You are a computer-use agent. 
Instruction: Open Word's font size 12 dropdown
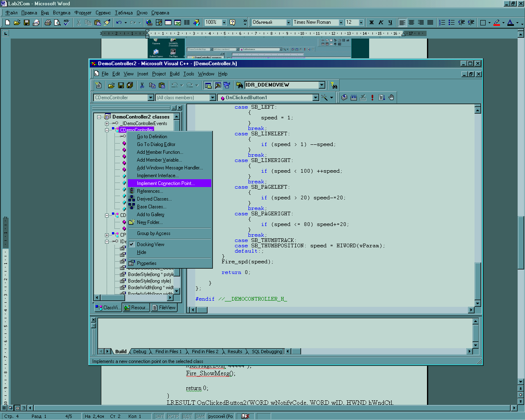pos(361,23)
